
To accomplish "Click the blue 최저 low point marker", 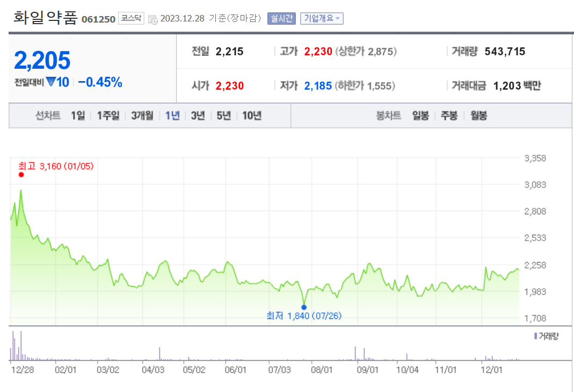I will (304, 307).
